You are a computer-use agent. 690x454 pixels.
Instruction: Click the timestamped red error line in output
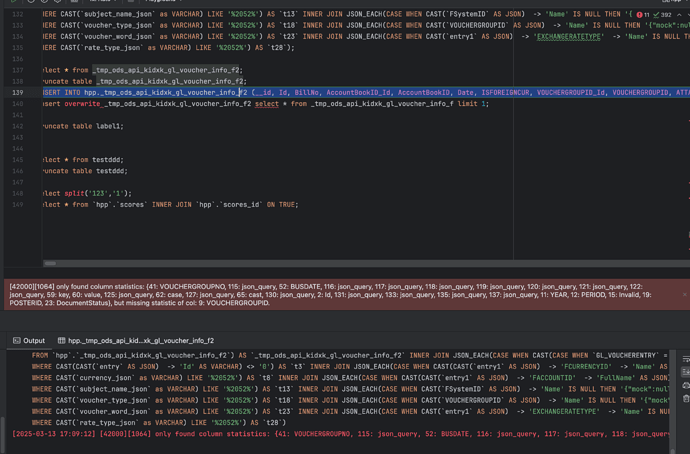341,434
